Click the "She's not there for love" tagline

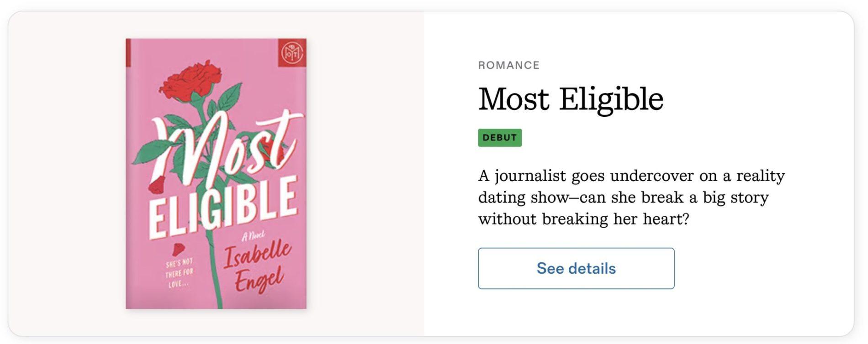click(x=179, y=273)
